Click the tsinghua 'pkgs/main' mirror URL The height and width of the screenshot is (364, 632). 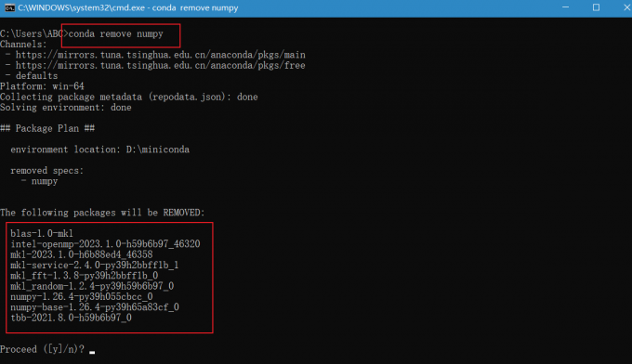coord(161,55)
